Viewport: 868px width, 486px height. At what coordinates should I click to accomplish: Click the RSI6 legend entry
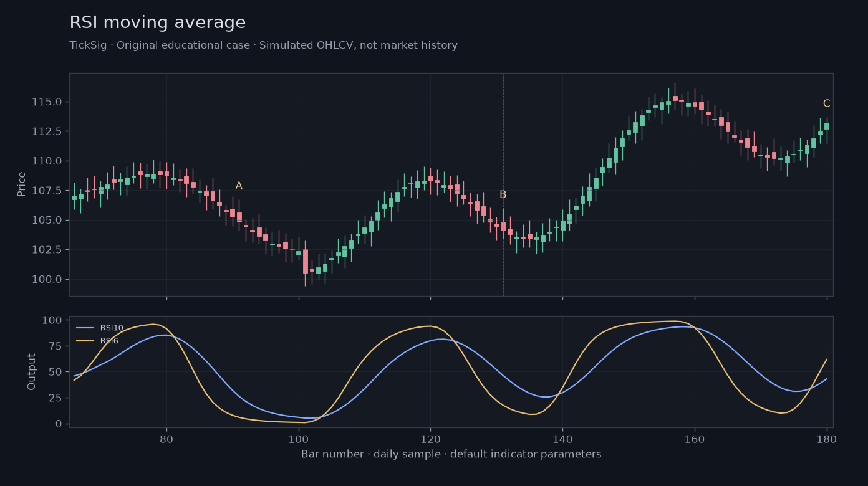pos(97,341)
